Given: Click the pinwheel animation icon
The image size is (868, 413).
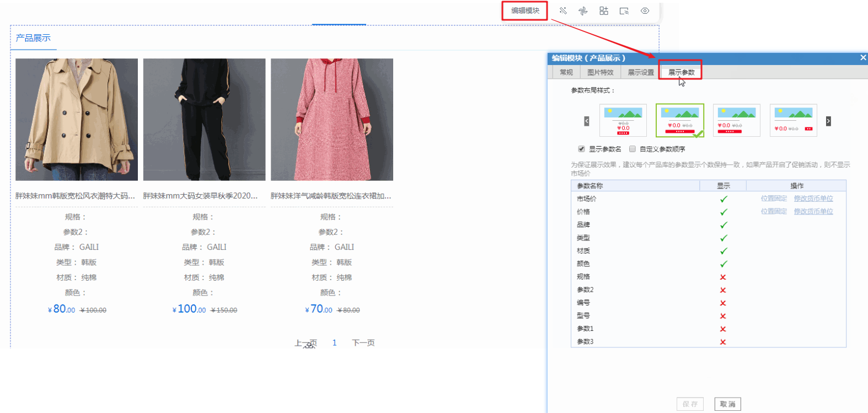Looking at the screenshot, I should 583,11.
